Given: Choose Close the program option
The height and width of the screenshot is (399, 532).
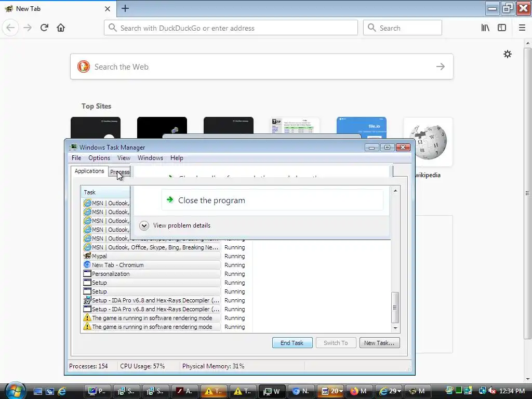Looking at the screenshot, I should click(x=272, y=200).
